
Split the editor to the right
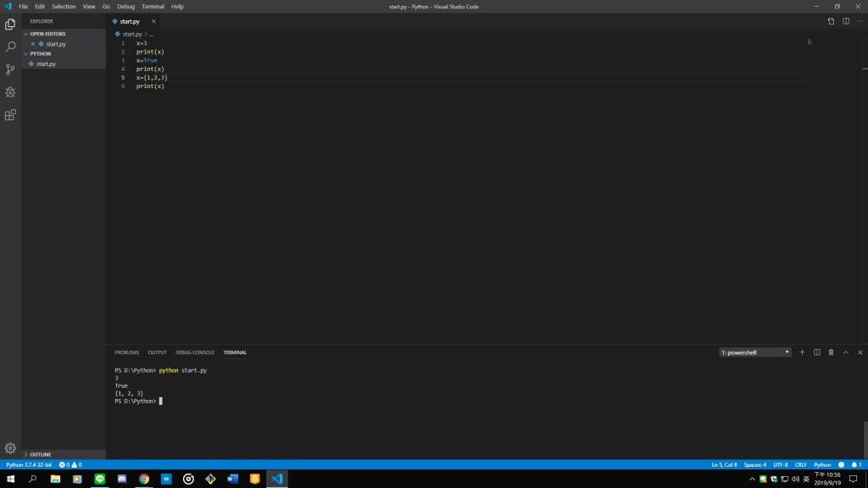[846, 21]
